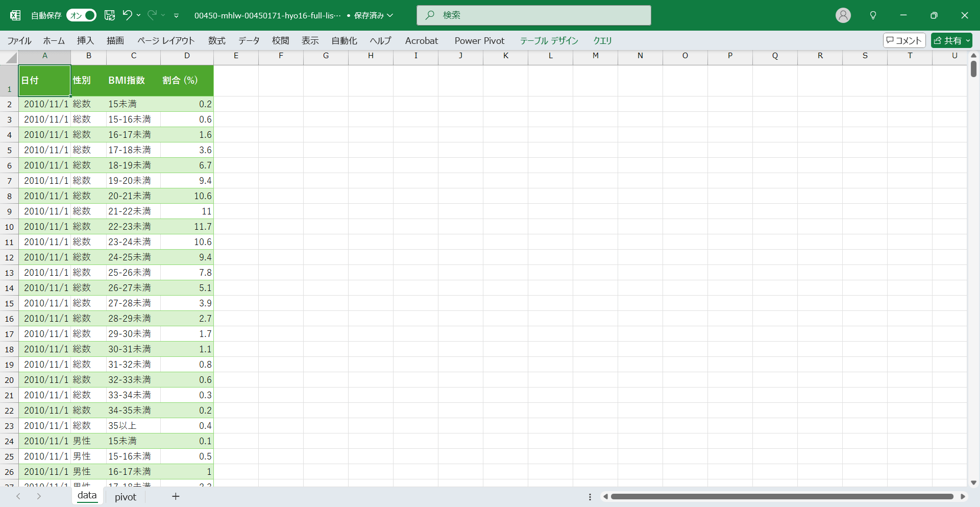Click the save icon in title bar
This screenshot has height=507, width=980.
coord(110,15)
